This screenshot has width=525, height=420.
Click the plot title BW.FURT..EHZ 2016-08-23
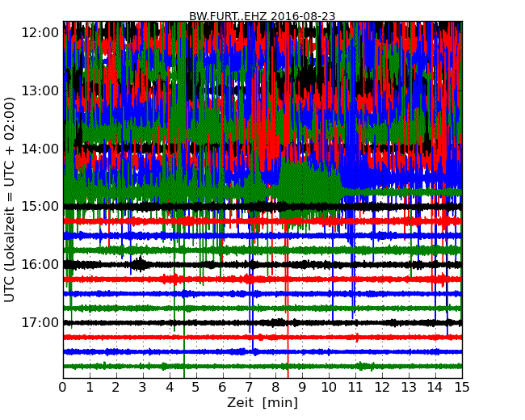[262, 16]
